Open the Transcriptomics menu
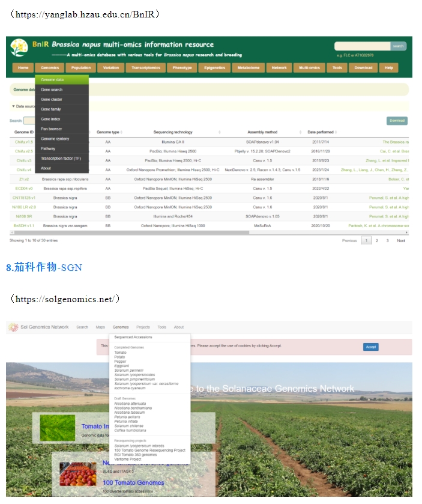This screenshot has width=422, height=504. pos(146,68)
